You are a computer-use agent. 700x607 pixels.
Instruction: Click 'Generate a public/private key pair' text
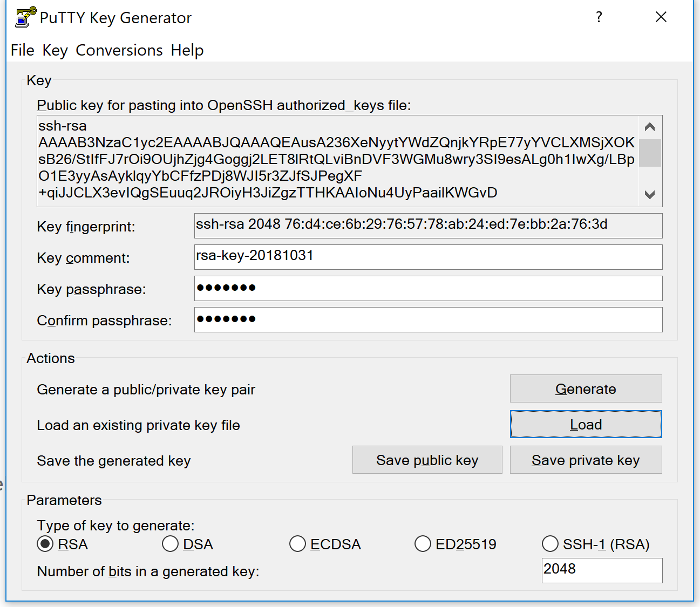point(146,390)
